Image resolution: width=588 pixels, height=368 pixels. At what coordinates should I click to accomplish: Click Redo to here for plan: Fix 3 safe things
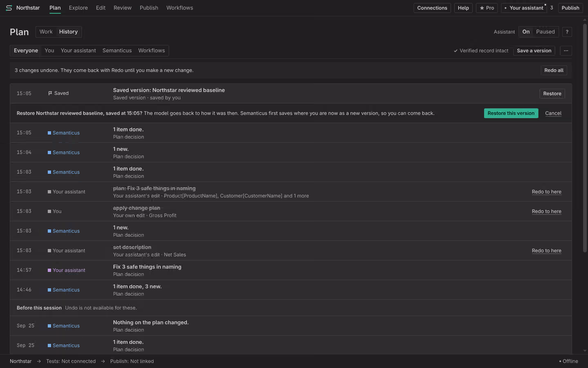click(x=547, y=192)
